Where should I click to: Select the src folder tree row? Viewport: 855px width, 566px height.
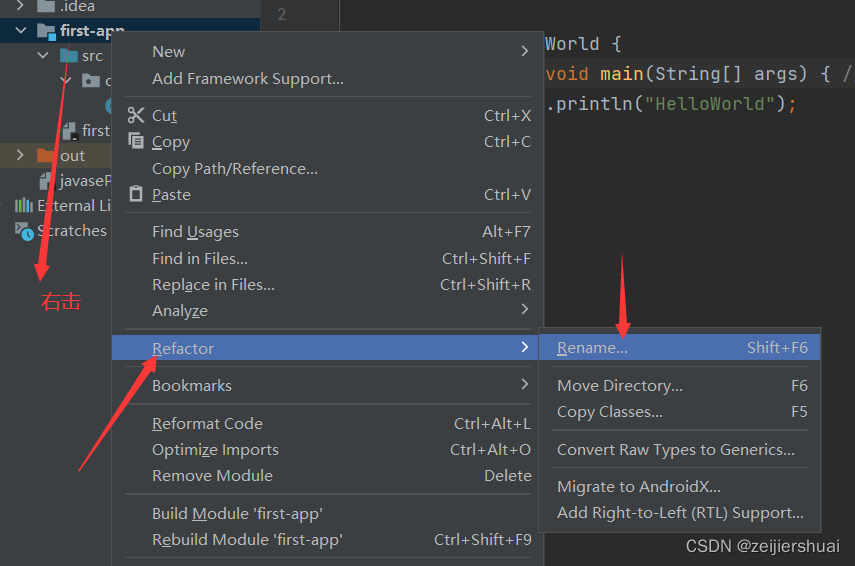click(56, 55)
